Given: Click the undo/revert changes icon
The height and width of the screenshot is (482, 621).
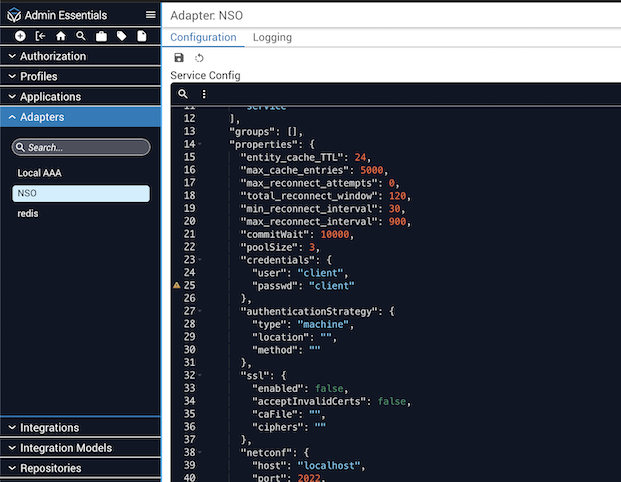Looking at the screenshot, I should [199, 58].
